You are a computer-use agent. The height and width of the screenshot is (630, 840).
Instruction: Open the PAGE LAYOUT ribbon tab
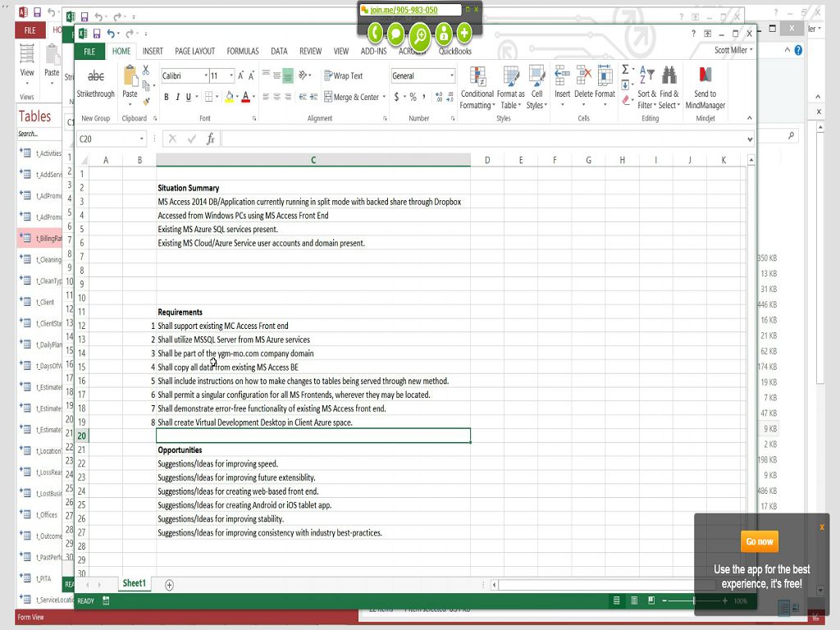coord(194,51)
